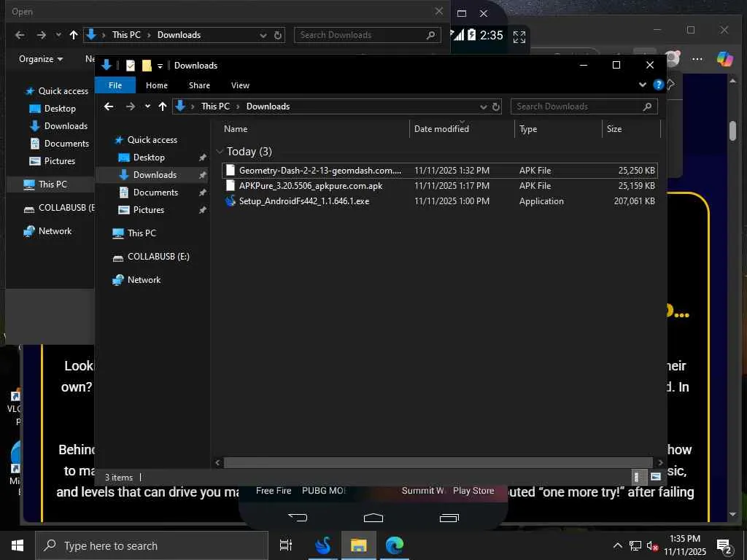Toggle fullscreen icon in emulator window
The height and width of the screenshot is (560, 747).
pyautogui.click(x=519, y=36)
